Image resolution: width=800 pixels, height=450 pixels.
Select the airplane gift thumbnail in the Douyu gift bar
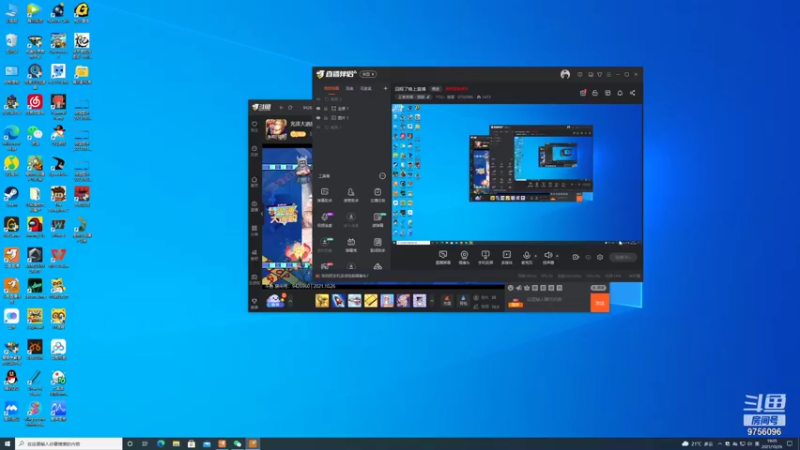[x=355, y=301]
